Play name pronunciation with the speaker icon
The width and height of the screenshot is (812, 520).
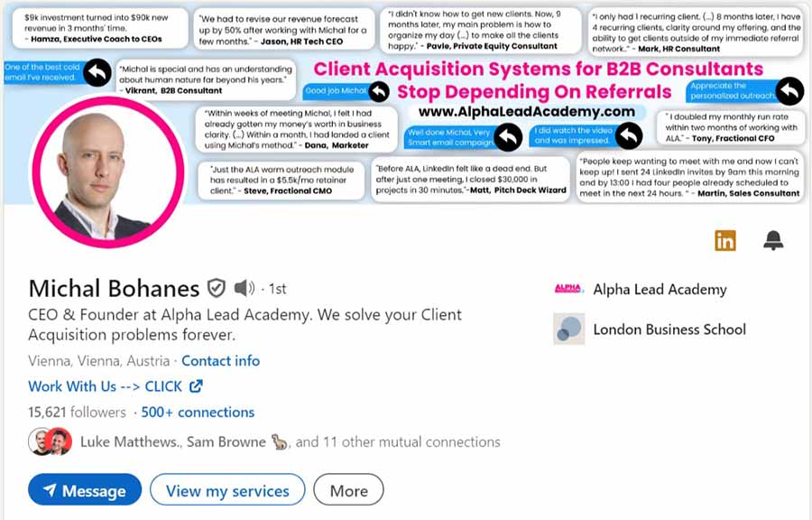242,289
